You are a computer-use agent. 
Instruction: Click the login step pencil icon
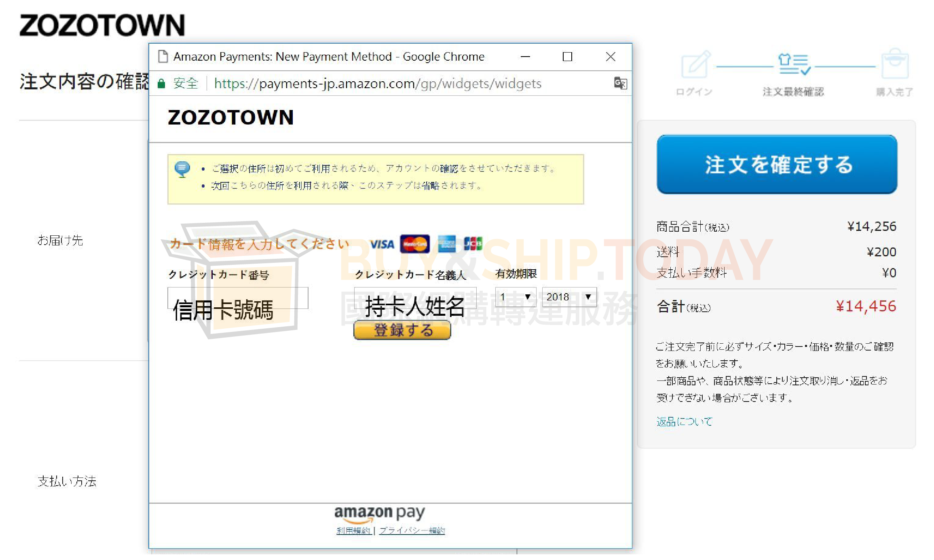[695, 65]
